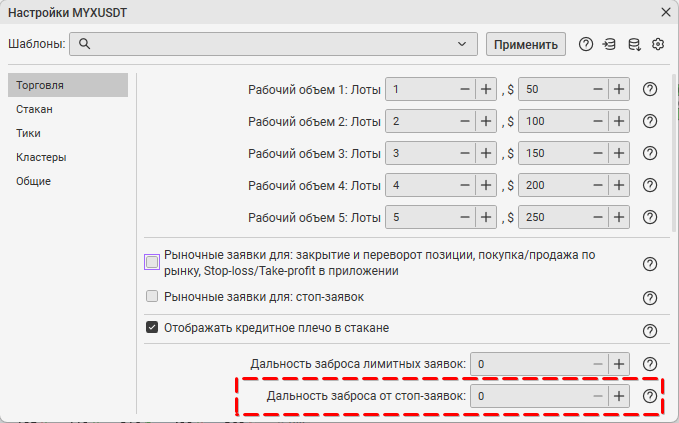This screenshot has width=679, height=423.
Task: Switch to the Кластеры settings section
Action: click(41, 157)
